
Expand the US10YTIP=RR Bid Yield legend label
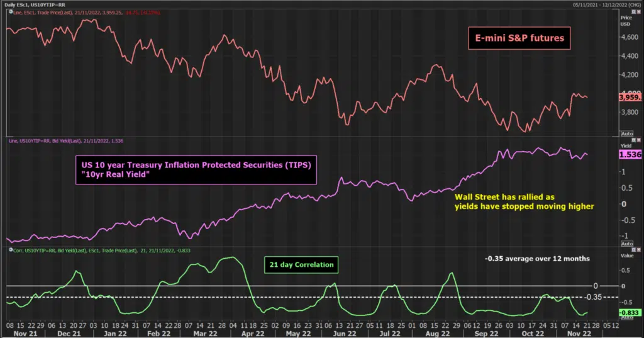[x=66, y=140]
